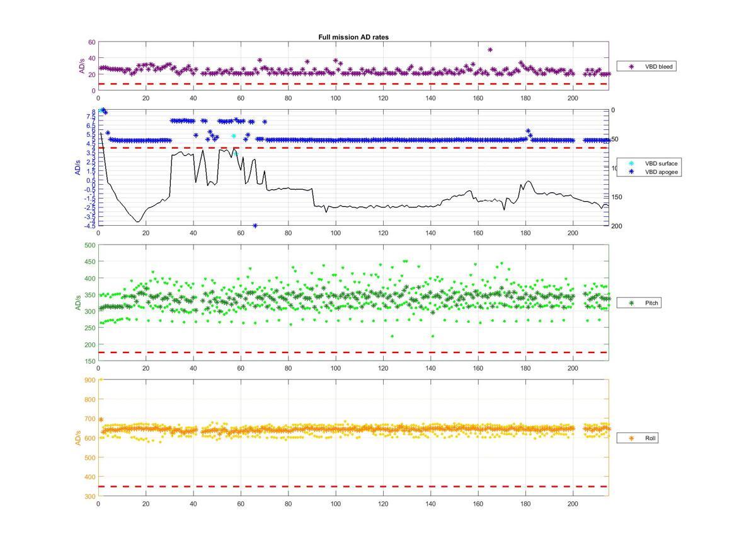Image resolution: width=756 pixels, height=558 pixels.
Task: Click the '500' tick on the Pitch y-axis
Action: (89, 245)
